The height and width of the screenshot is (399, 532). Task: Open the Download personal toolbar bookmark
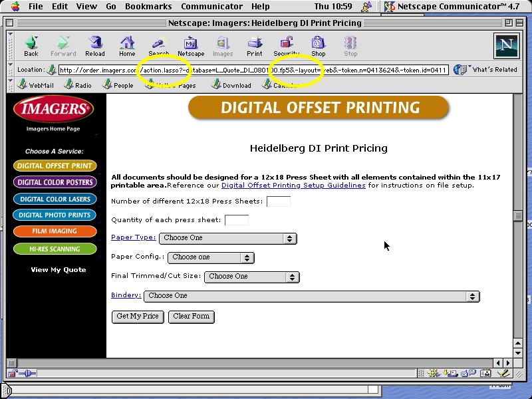click(231, 85)
